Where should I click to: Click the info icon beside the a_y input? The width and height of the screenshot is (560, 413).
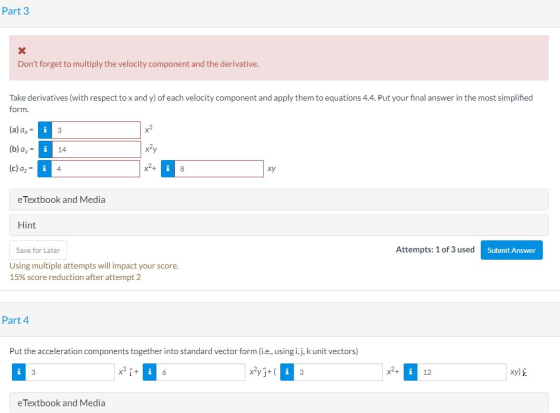[45, 149]
